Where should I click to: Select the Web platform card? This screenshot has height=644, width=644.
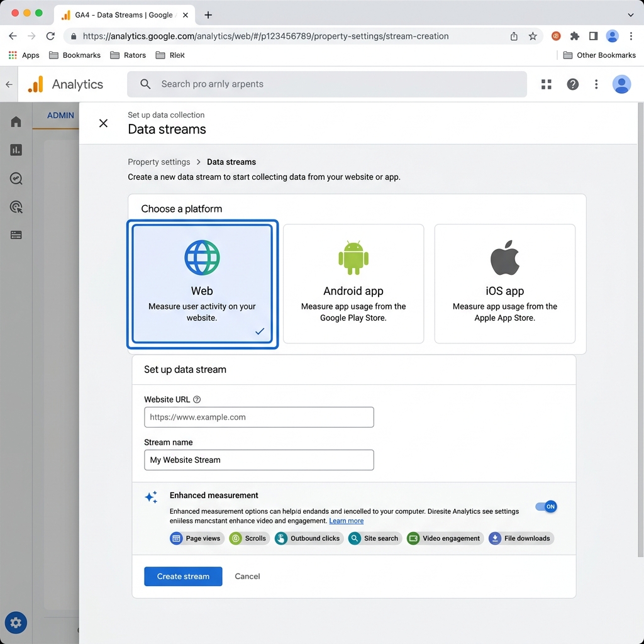coord(202,284)
